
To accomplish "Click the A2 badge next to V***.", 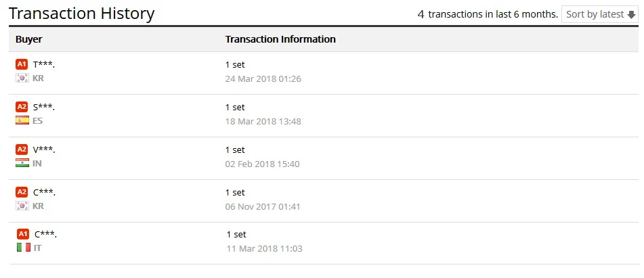I will [x=22, y=149].
